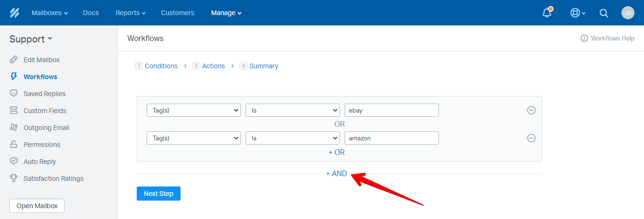Open Edit Mailbox settings
The image size is (644, 219).
tap(41, 60)
